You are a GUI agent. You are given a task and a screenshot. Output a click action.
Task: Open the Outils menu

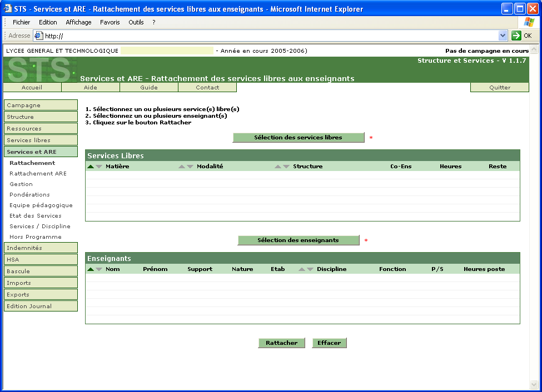(136, 22)
